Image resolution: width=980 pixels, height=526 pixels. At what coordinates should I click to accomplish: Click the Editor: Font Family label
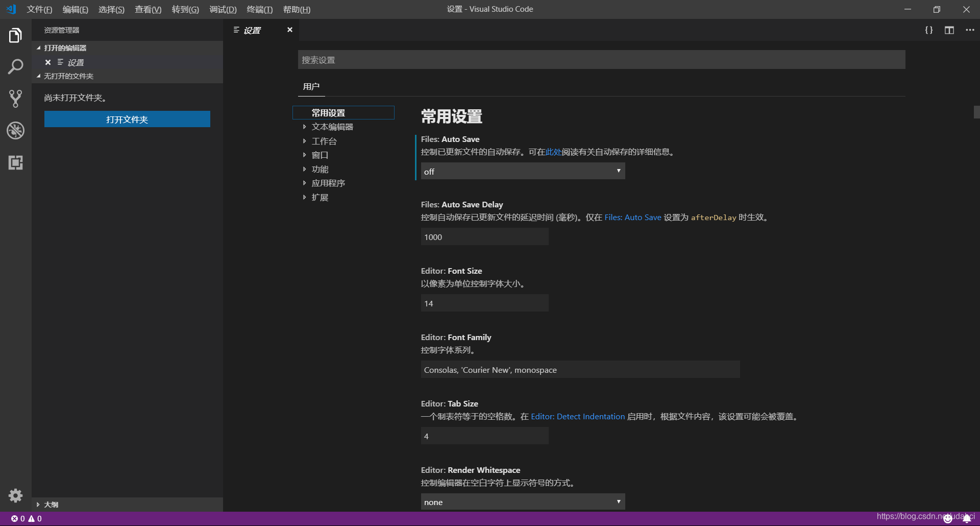(456, 337)
